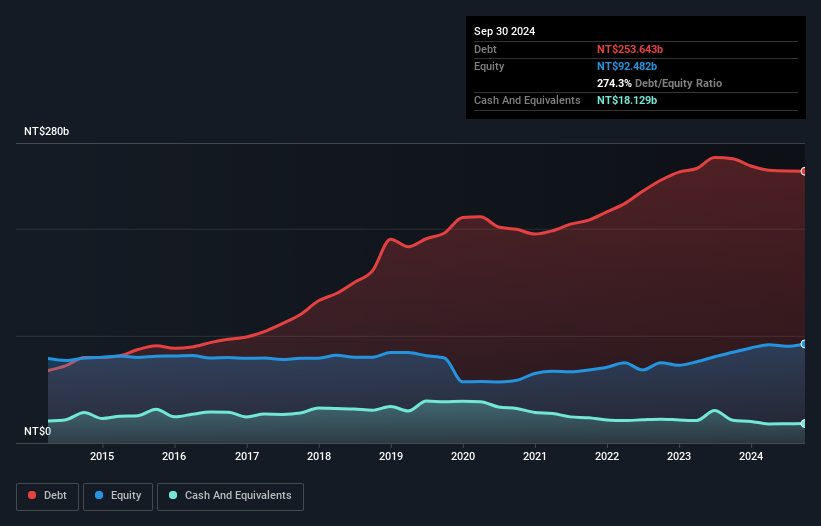Click the 2021 x-axis label
This screenshot has height=526, width=821.
(x=535, y=456)
